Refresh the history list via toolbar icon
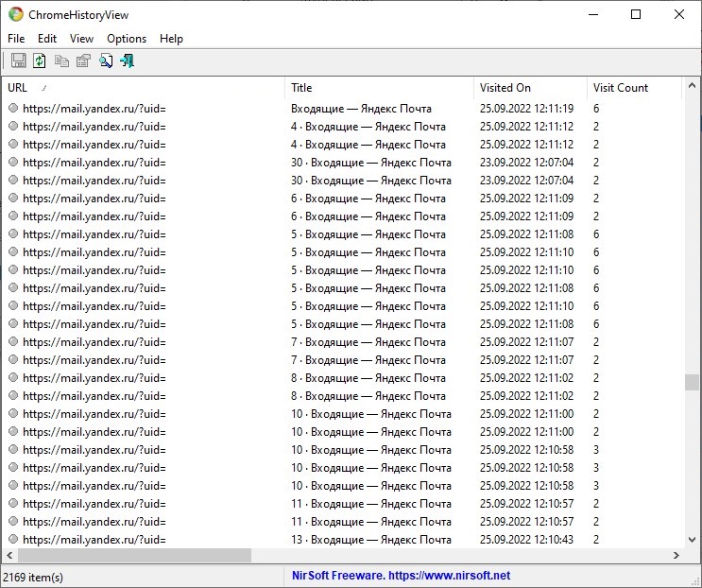 (40, 61)
